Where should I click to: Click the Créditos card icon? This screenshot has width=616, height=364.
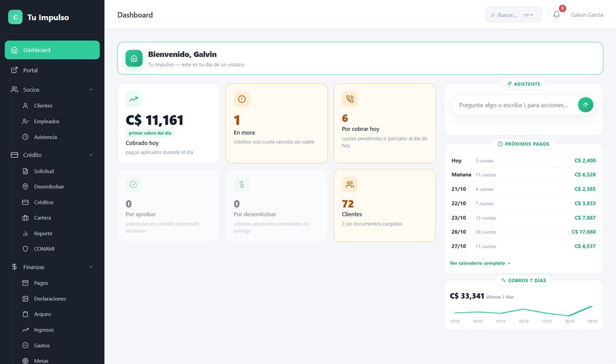click(x=25, y=202)
